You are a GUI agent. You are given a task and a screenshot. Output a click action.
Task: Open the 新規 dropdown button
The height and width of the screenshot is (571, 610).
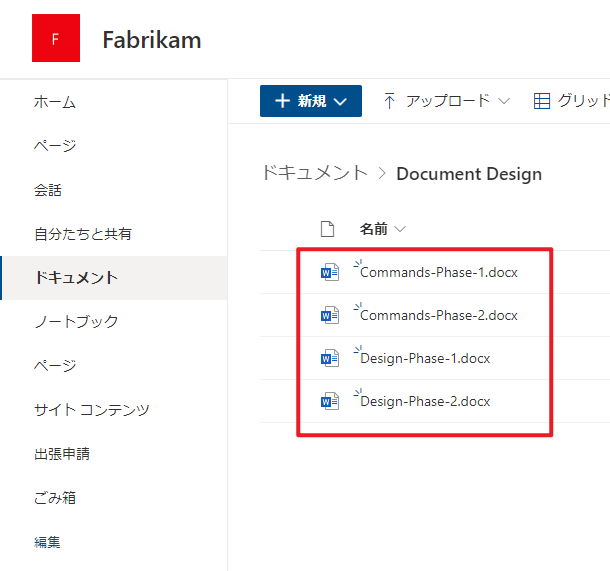coord(311,101)
